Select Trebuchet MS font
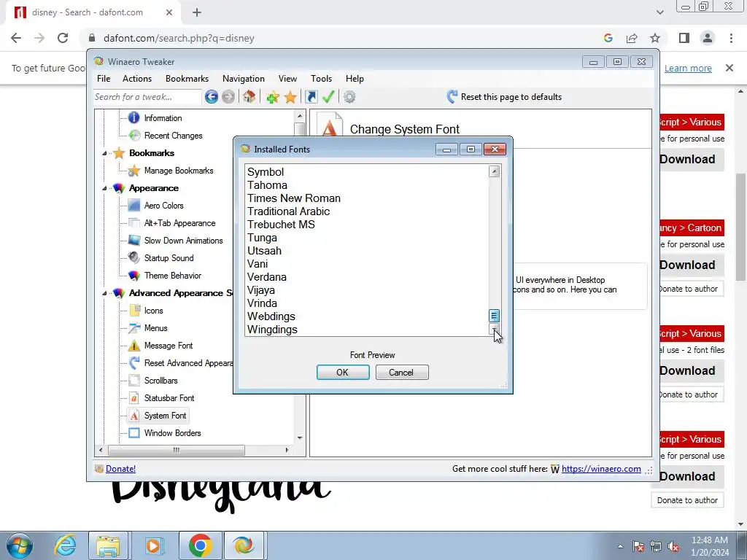The width and height of the screenshot is (747, 560). tap(281, 225)
